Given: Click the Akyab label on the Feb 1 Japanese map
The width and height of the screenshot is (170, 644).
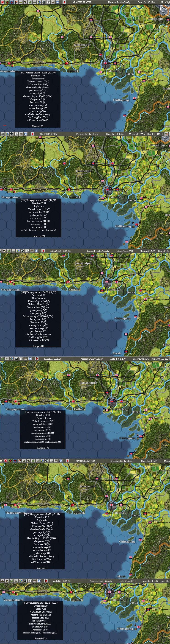Looking at the screenshot, I should pyautogui.click(x=117, y=353).
